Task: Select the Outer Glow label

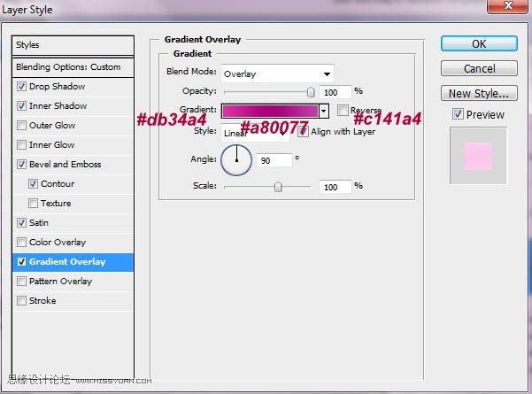Action: tap(52, 125)
